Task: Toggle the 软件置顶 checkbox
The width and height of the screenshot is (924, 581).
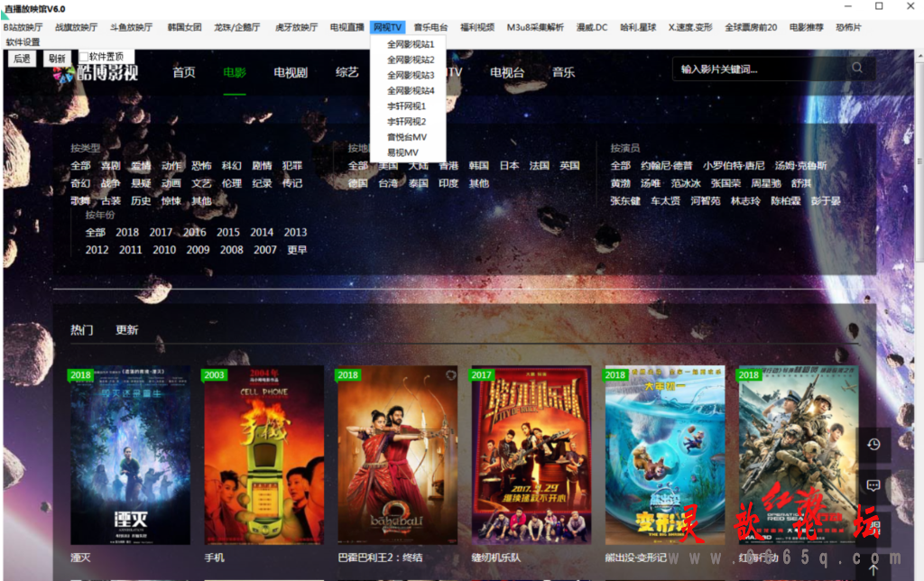Action: pos(84,57)
